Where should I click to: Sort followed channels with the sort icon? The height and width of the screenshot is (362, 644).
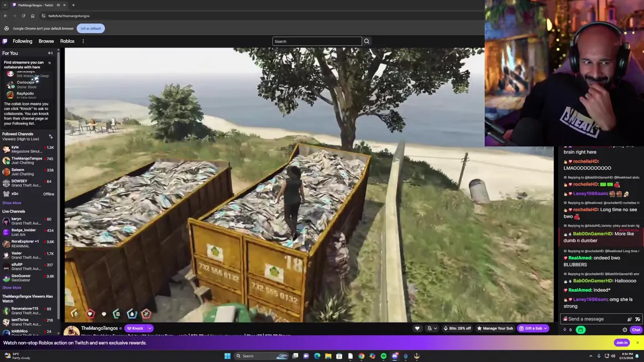50,137
